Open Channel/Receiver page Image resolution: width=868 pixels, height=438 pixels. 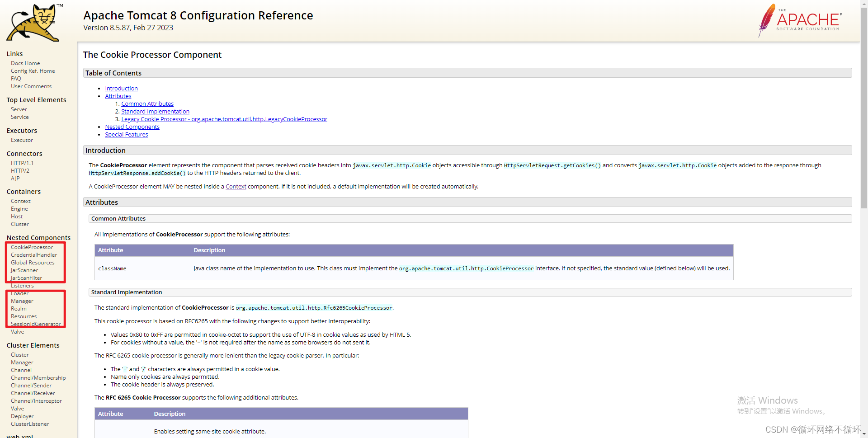click(x=33, y=393)
